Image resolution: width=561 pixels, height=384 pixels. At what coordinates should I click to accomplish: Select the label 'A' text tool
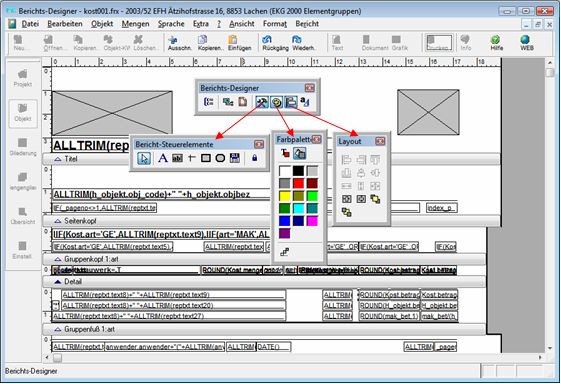163,158
